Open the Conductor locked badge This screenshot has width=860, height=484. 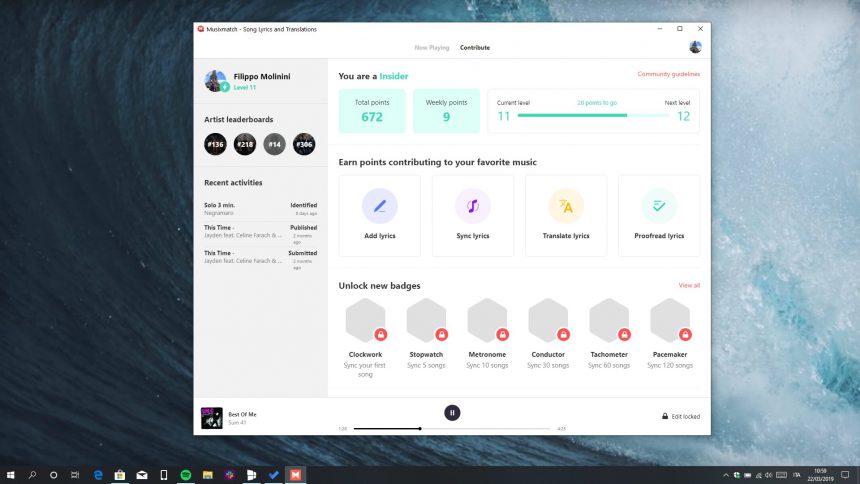tap(548, 320)
